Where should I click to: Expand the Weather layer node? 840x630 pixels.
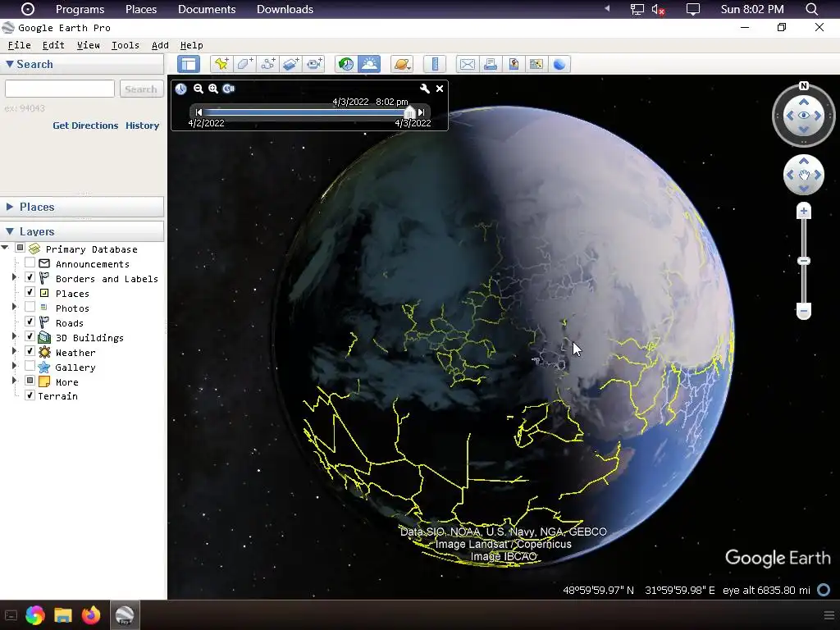15,351
